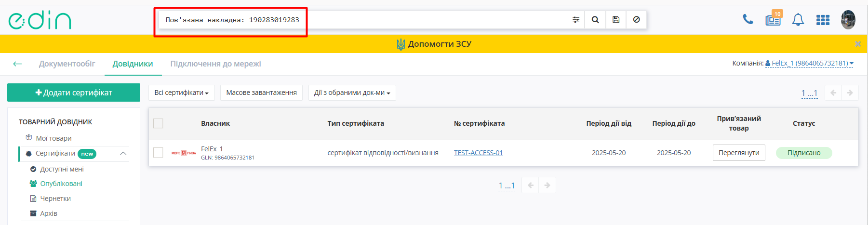Open Чернетки in sidebar
This screenshot has height=225, width=868.
pyautogui.click(x=55, y=199)
